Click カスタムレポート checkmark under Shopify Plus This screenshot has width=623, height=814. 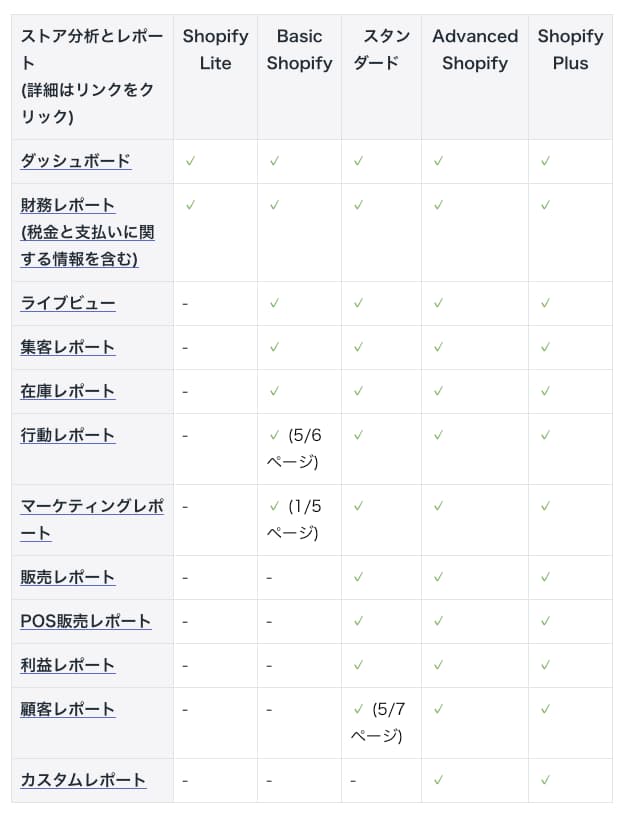coord(545,780)
